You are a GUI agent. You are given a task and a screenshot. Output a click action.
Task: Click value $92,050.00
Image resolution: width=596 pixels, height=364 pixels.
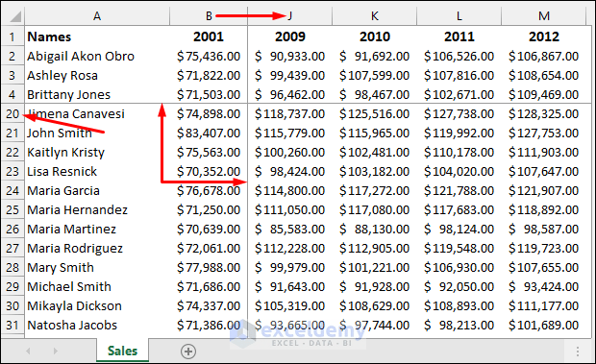459,286
